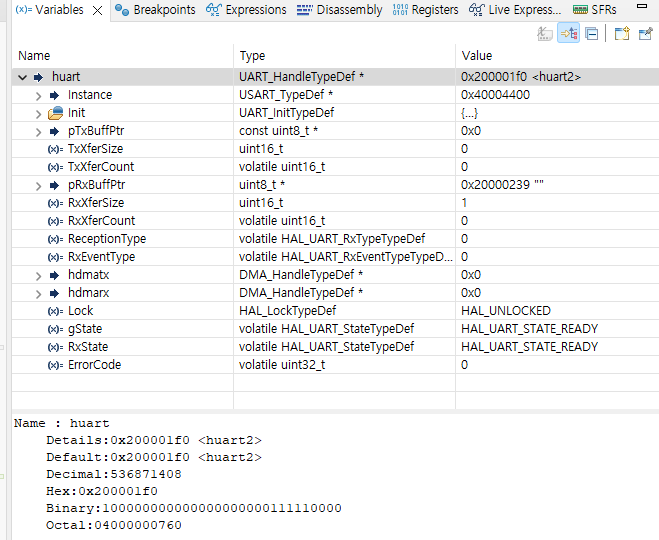Expand the pTxBuffPtr pointer node
Viewport: 659px width, 540px height.
click(x=38, y=132)
